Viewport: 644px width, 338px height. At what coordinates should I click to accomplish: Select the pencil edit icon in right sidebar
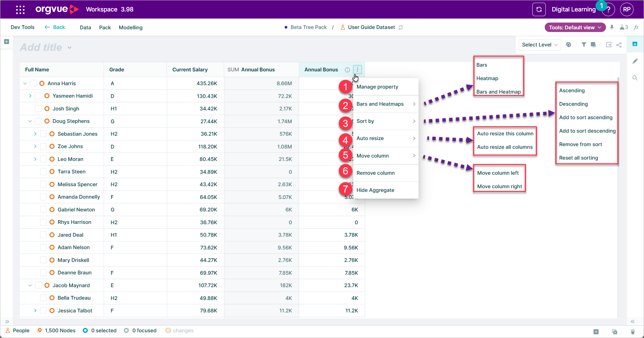click(x=635, y=61)
